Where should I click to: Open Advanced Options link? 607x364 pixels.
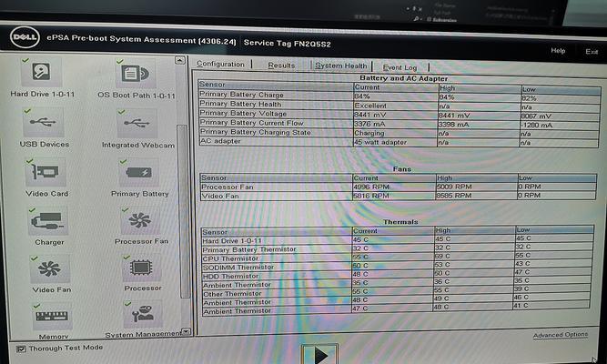pyautogui.click(x=561, y=335)
